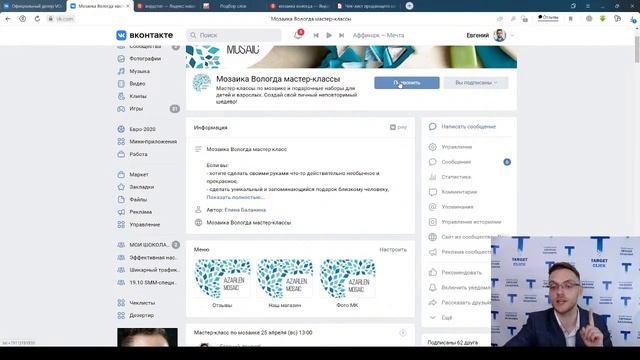Open Статистика chart icon
640x360 pixels.
pos(433,177)
